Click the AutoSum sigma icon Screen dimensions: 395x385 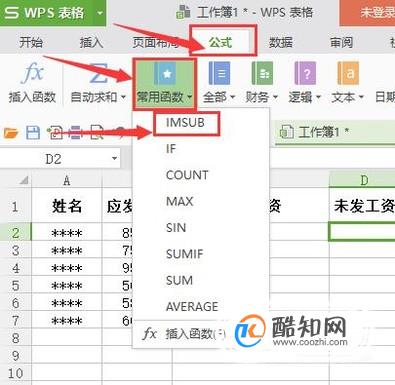99,72
